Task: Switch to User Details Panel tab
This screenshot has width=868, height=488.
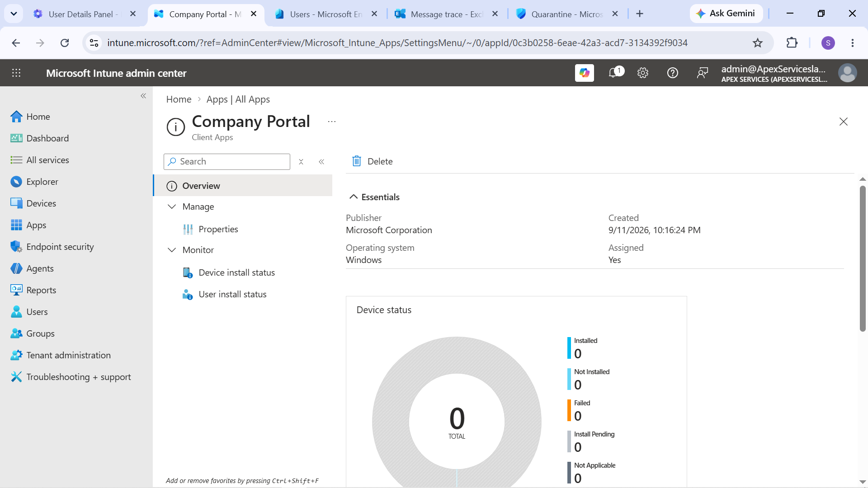Action: click(x=84, y=14)
